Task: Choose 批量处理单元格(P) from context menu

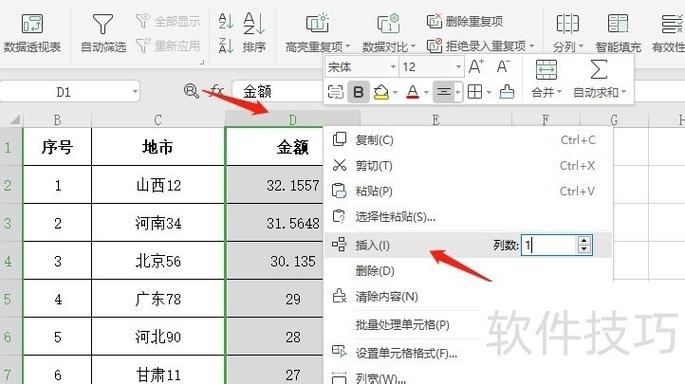Action: (402, 325)
